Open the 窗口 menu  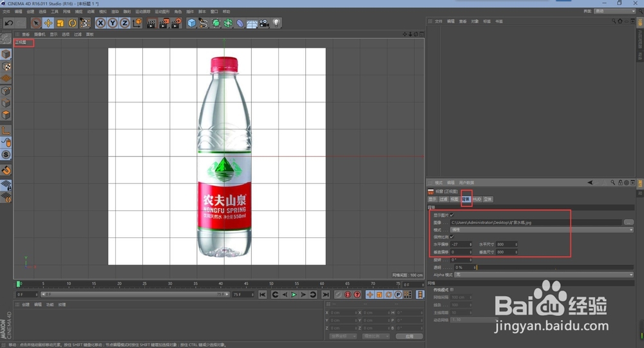(214, 12)
